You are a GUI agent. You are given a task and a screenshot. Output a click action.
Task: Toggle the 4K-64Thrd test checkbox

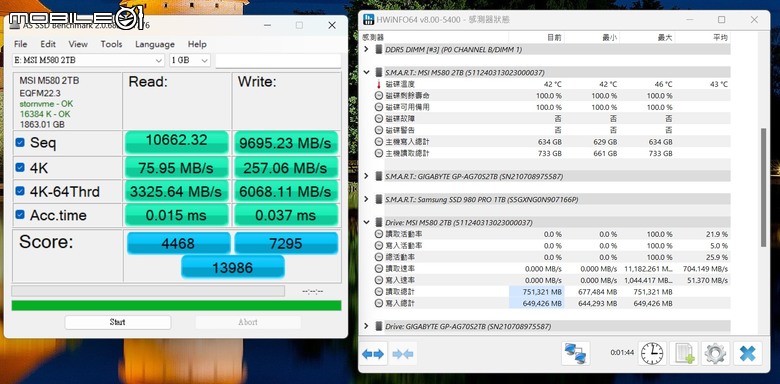[20, 191]
